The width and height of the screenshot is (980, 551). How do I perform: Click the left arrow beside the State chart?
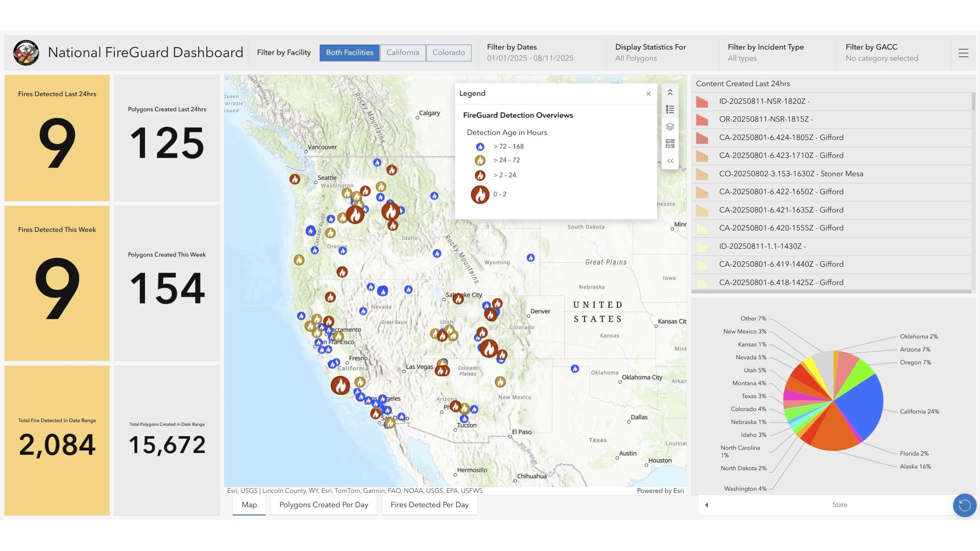[x=706, y=505]
